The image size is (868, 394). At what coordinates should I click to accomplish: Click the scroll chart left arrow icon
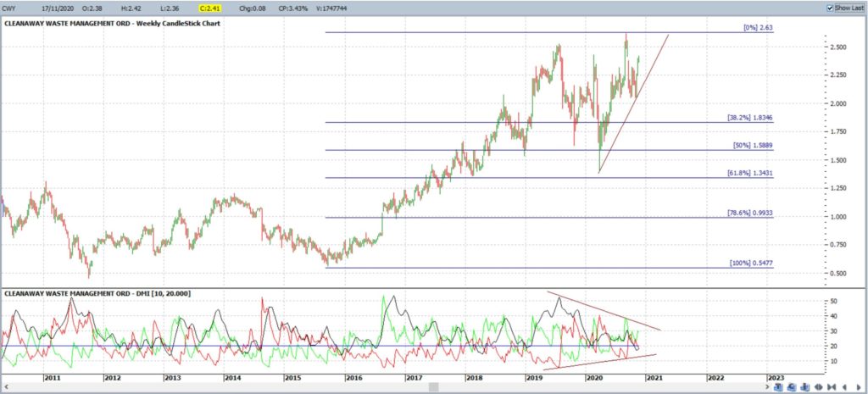(845, 387)
